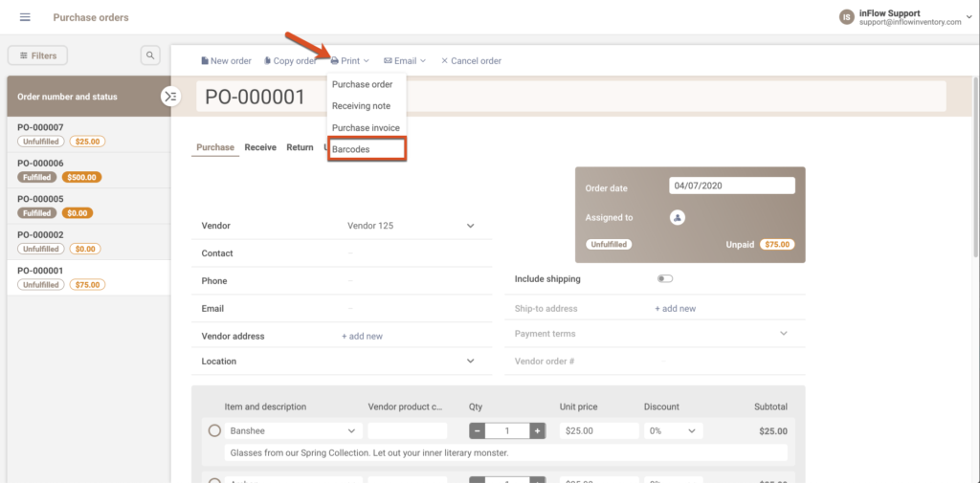
Task: Click the $25.00 badge under PO-000007
Action: point(87,142)
